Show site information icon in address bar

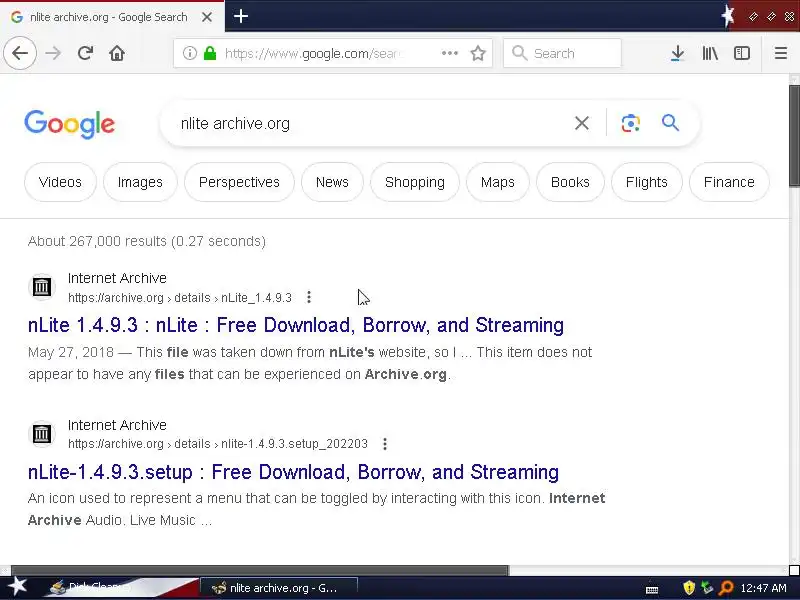[190, 53]
